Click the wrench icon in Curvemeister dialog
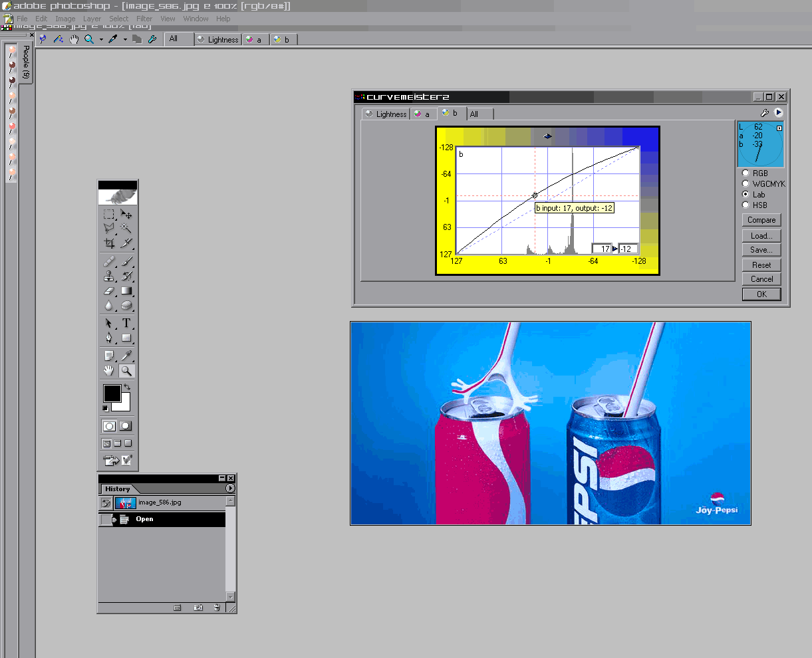812x658 pixels. [x=765, y=113]
